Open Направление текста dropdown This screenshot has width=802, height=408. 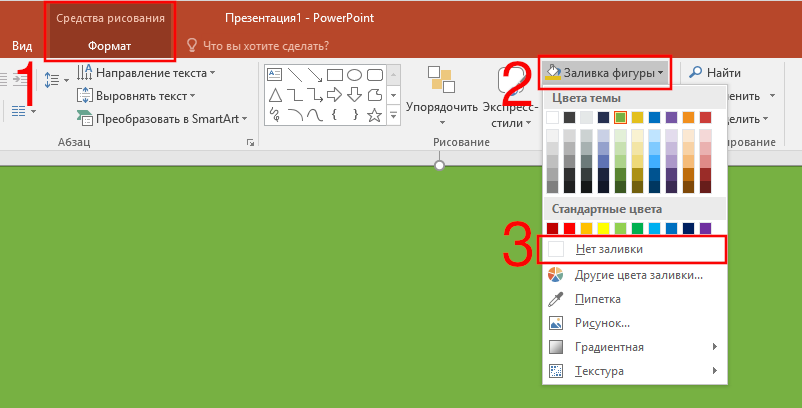tap(146, 73)
